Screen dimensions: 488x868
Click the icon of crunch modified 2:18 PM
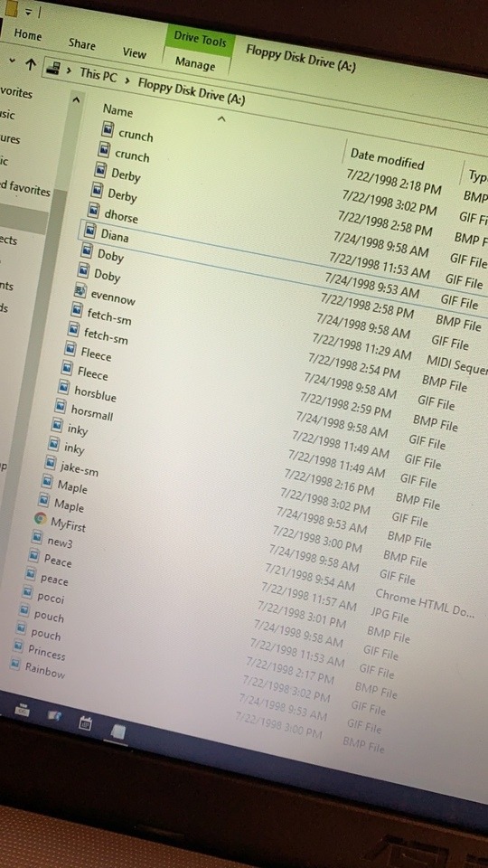[108, 129]
